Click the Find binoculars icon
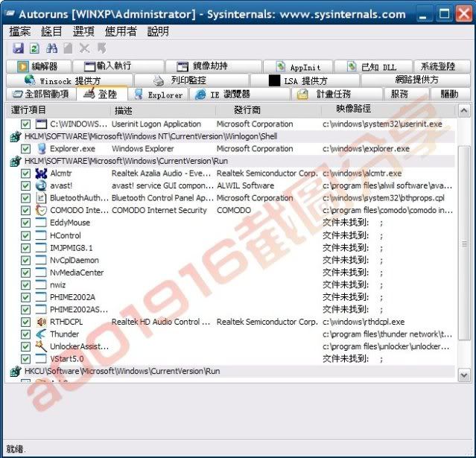This screenshot has height=458, width=476. [x=51, y=48]
